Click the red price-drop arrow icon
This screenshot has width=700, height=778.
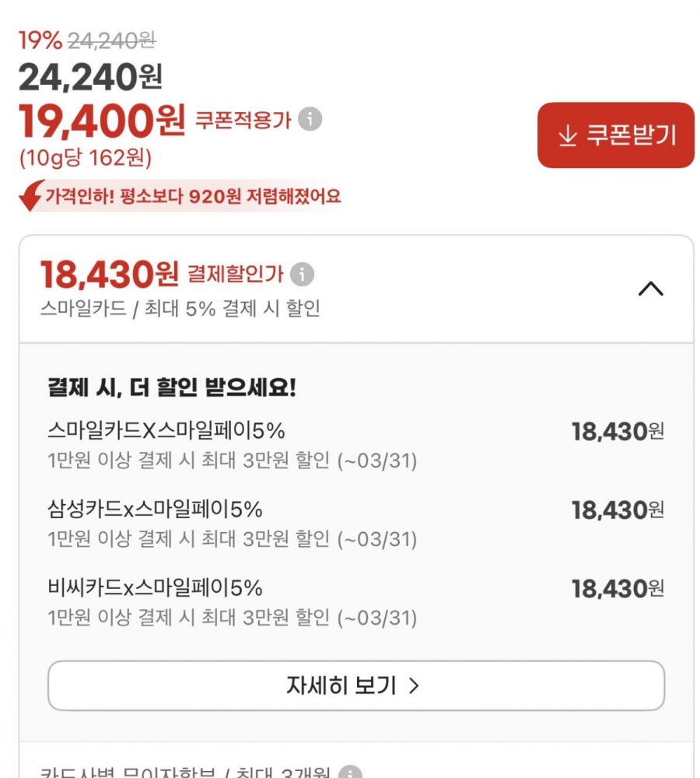pos(30,198)
